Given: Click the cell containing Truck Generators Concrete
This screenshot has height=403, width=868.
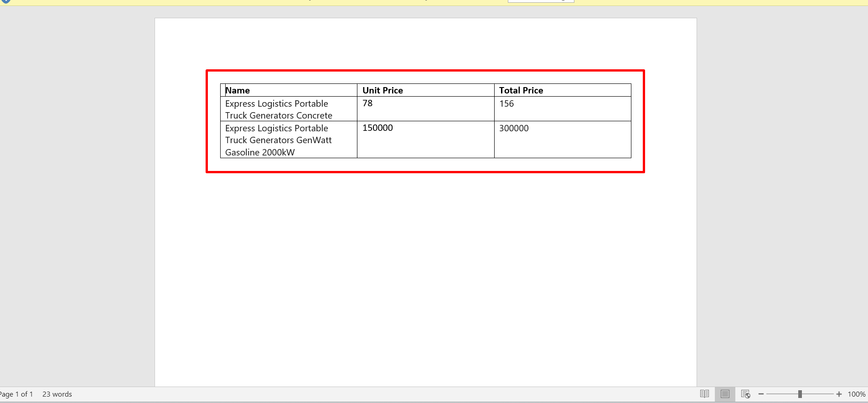Looking at the screenshot, I should coord(279,109).
